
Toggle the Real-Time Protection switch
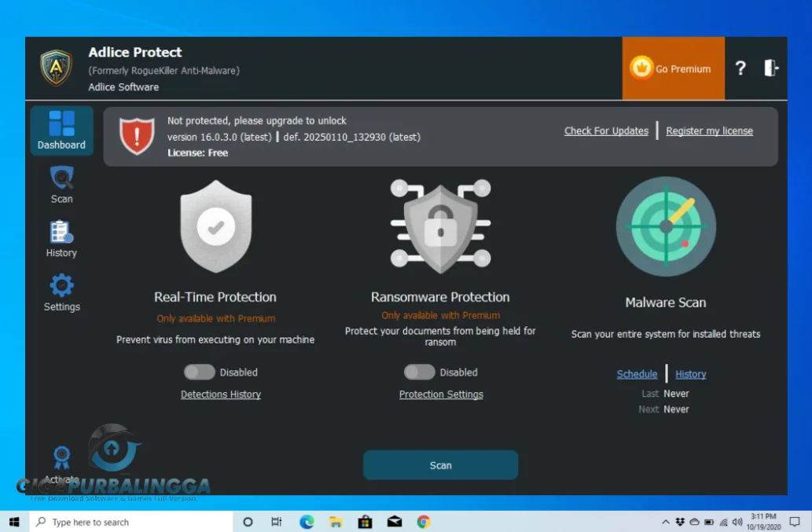200,372
